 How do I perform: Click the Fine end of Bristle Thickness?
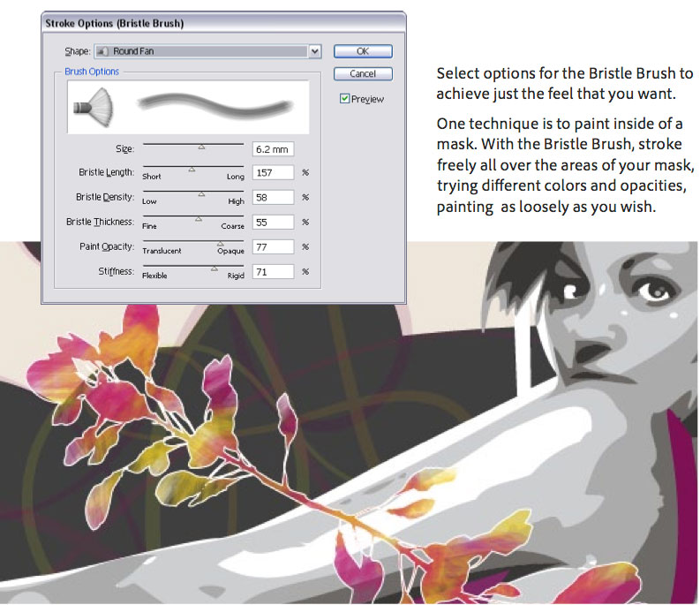[x=149, y=226]
